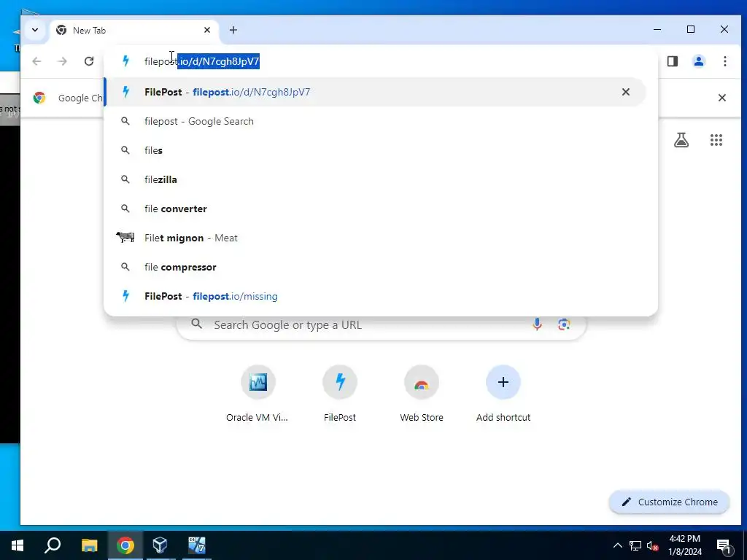Open the Windows Start menu

pyautogui.click(x=18, y=545)
